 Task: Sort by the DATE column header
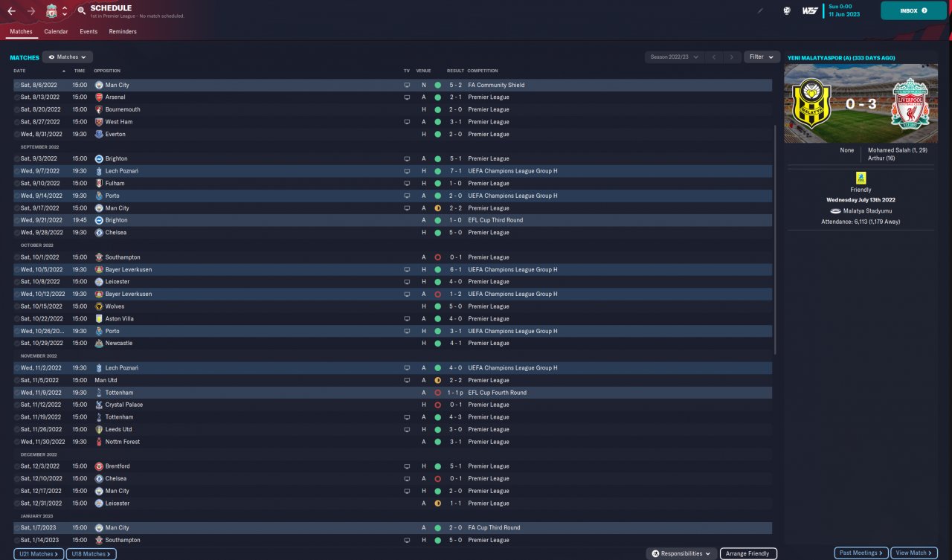[19, 71]
